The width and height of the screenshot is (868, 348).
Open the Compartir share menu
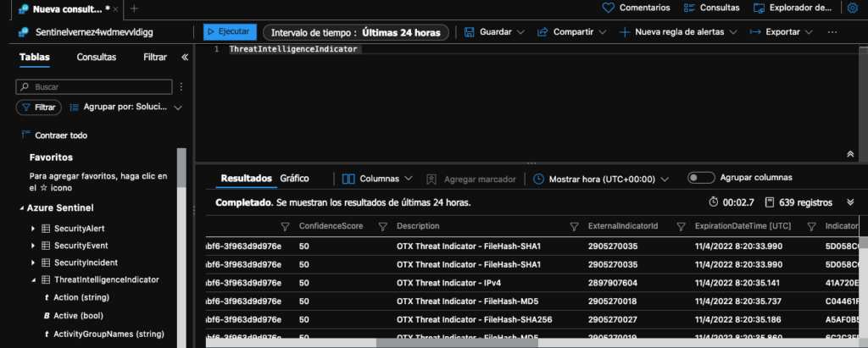tap(571, 32)
